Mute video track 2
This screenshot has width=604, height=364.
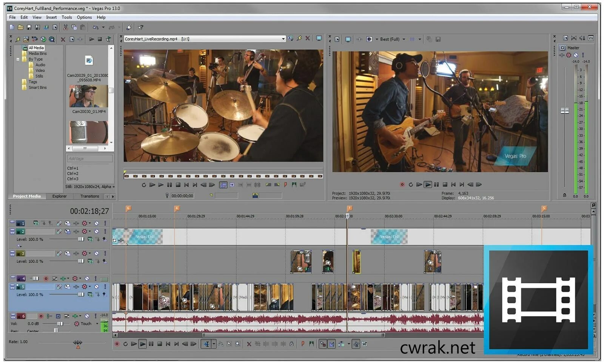97,231
